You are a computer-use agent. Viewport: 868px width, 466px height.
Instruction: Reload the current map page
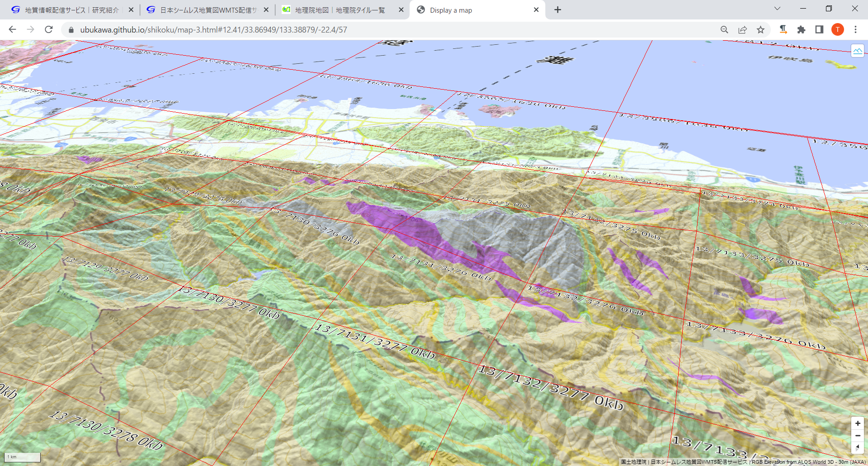[49, 29]
